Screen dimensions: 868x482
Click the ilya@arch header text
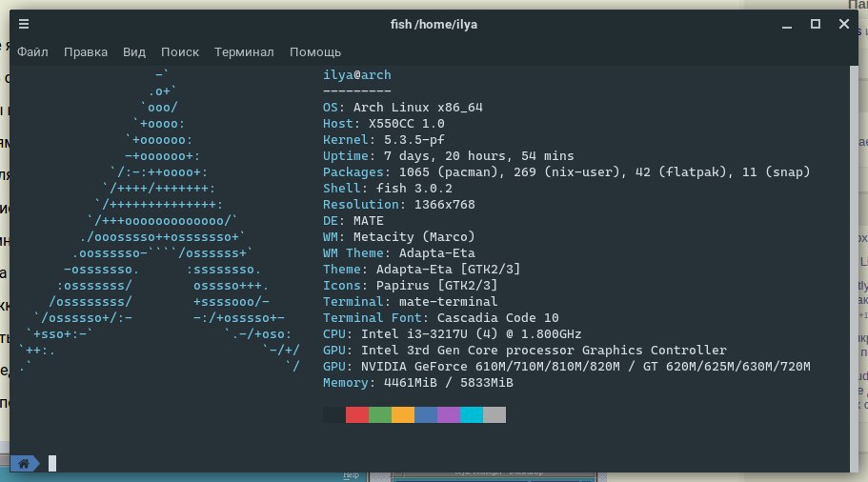(x=357, y=74)
